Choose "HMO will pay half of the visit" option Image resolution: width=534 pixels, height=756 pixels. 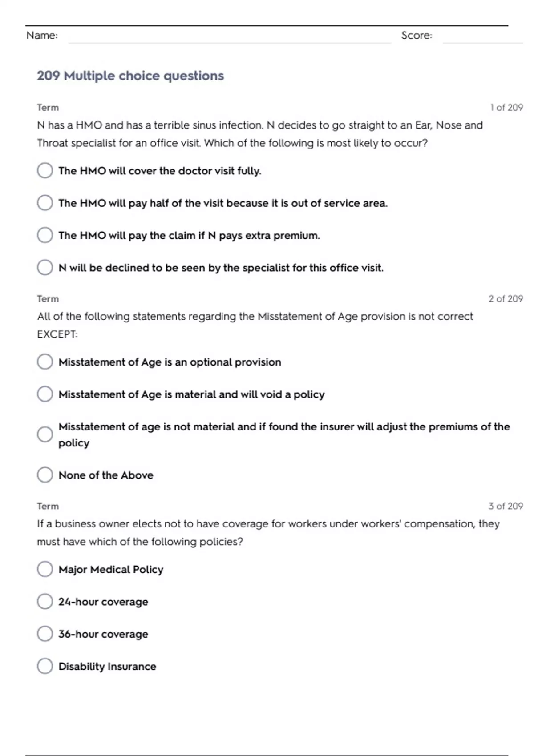[x=45, y=203]
